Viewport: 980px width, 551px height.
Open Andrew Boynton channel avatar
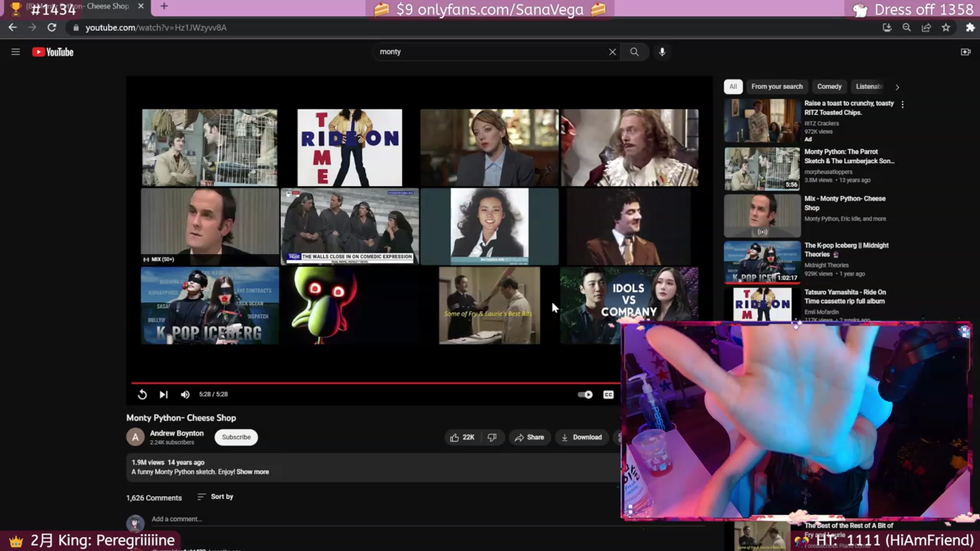[135, 437]
